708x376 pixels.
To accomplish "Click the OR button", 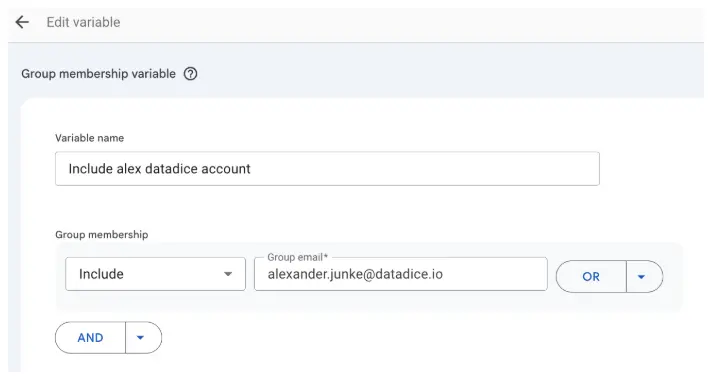I will tap(591, 276).
